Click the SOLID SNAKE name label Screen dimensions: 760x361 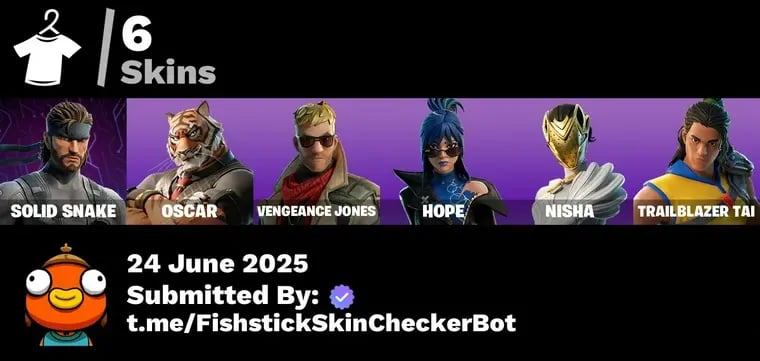[x=63, y=211]
